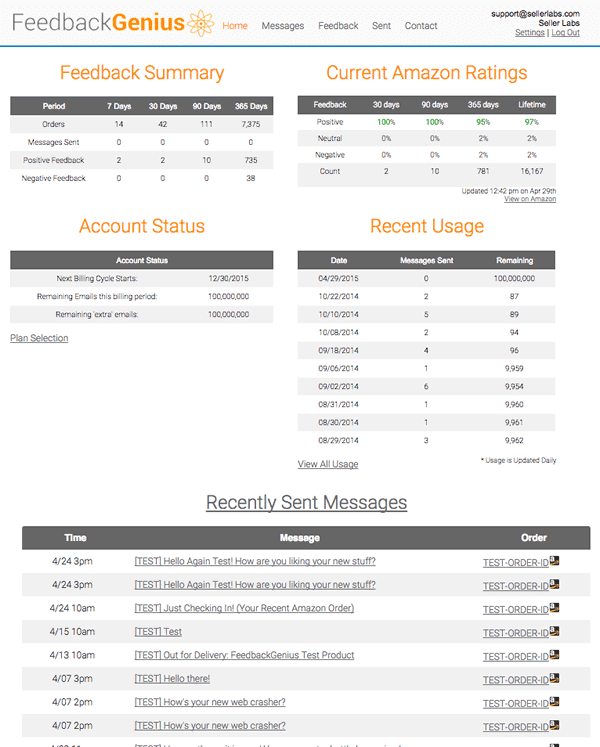Click the Current Amazon Ratings heading
Image resolution: width=600 pixels, height=747 pixels.
click(x=427, y=73)
